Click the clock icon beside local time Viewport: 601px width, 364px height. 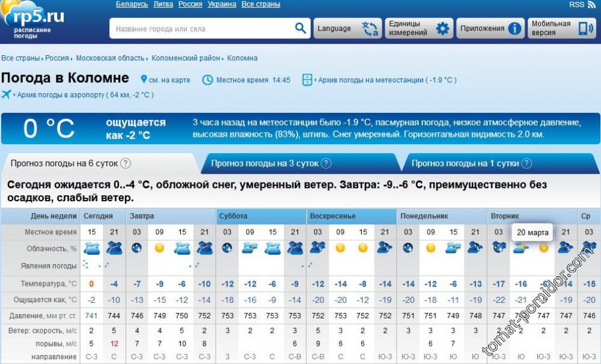(x=207, y=80)
